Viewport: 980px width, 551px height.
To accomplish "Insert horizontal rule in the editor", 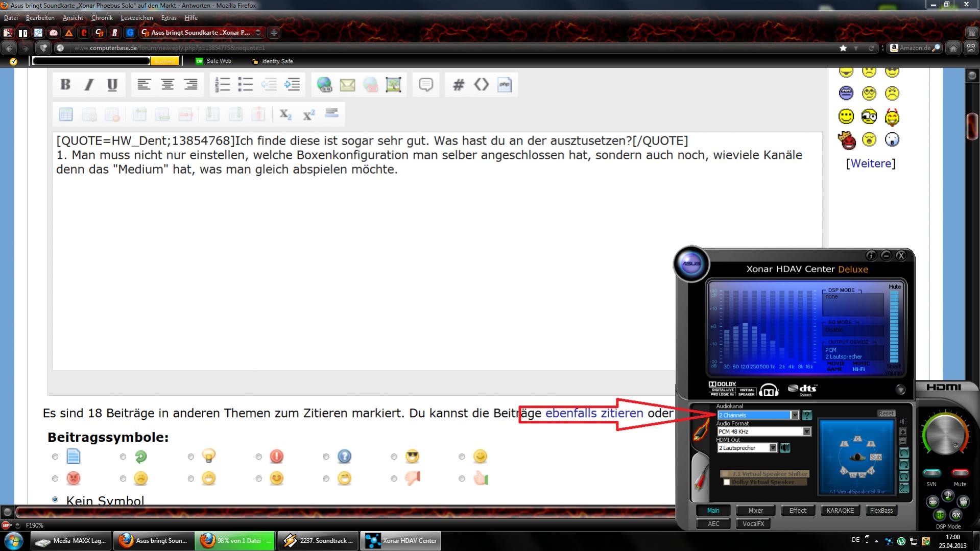I will (332, 113).
